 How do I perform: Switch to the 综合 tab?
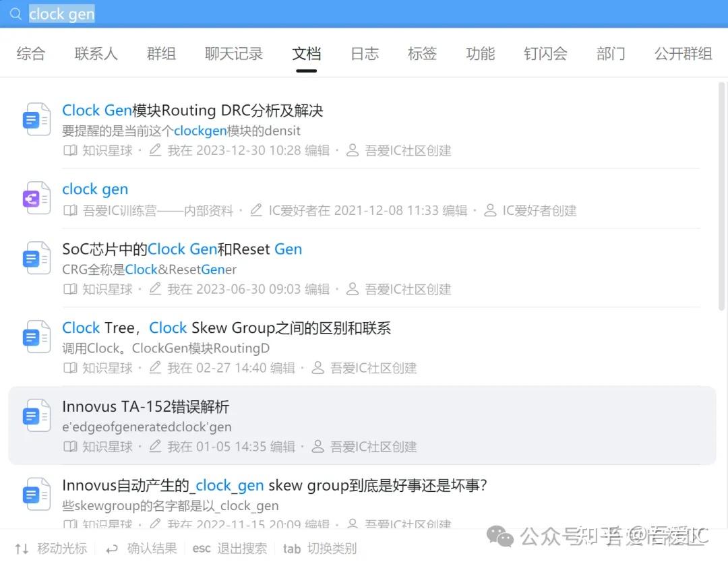point(31,53)
